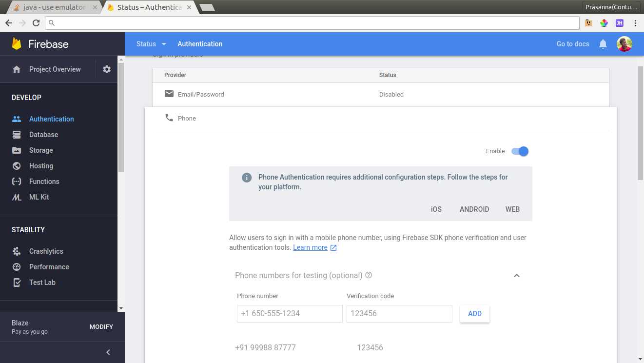Open the user profile avatar

[x=624, y=44]
